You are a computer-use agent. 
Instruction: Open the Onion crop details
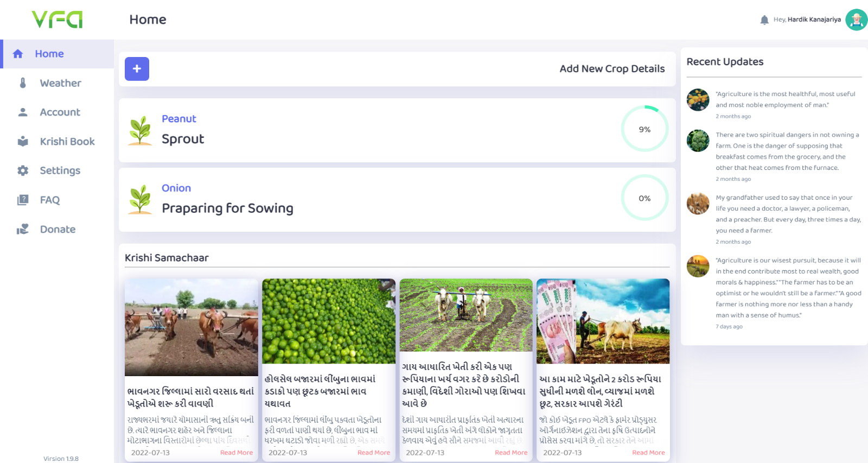point(176,188)
